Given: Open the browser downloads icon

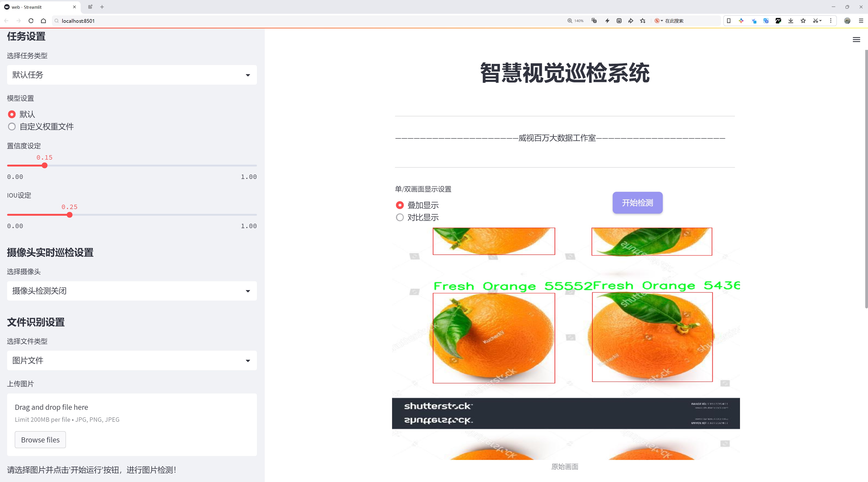Looking at the screenshot, I should point(791,20).
